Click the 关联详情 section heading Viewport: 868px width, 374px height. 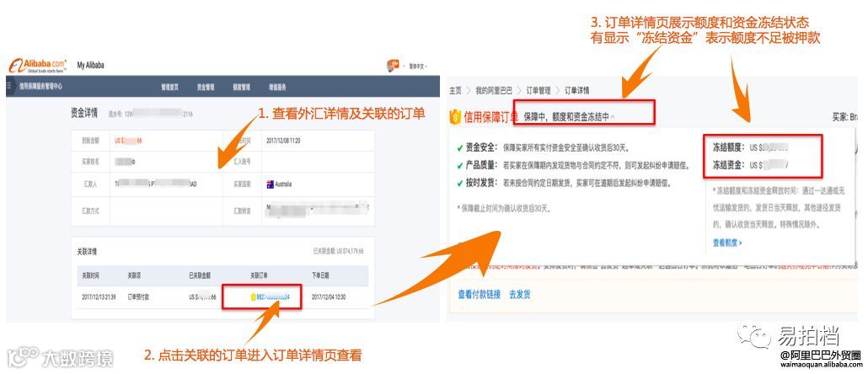coord(86,251)
